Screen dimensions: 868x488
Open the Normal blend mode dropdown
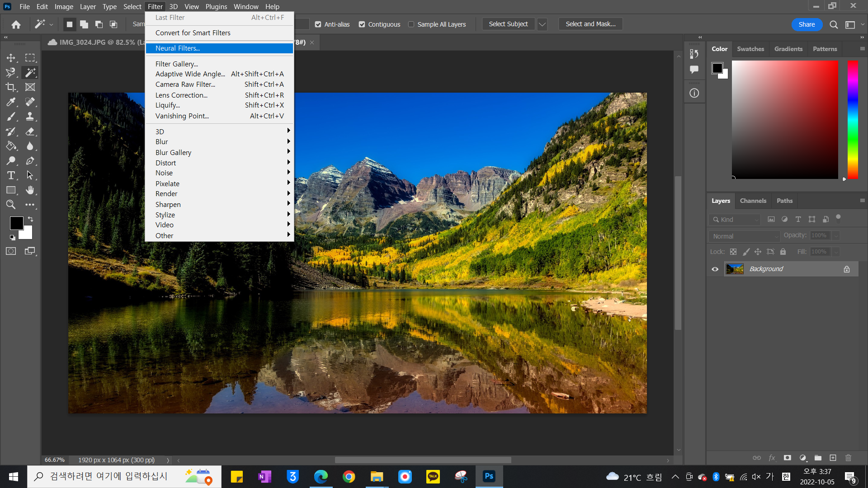[745, 236]
